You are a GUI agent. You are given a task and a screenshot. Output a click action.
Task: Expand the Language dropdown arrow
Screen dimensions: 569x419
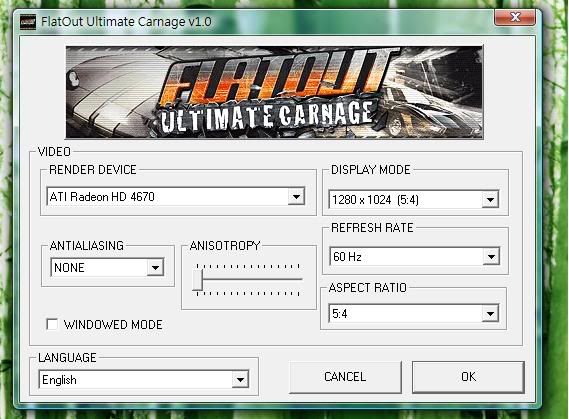point(240,379)
